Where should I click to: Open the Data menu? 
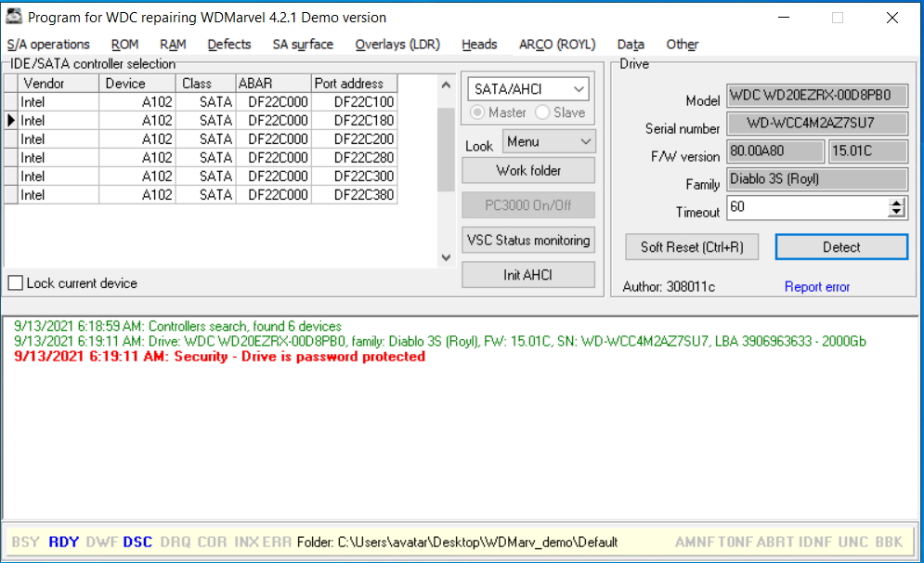pyautogui.click(x=631, y=45)
